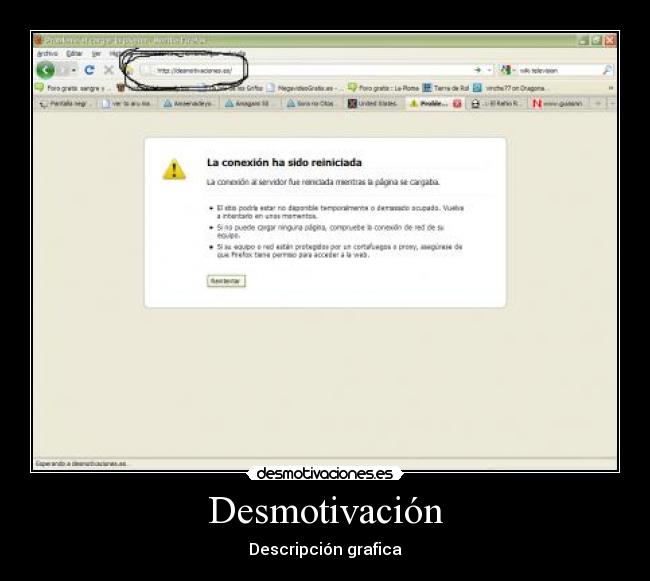
Task: Open the Editar menu
Action: coord(74,53)
